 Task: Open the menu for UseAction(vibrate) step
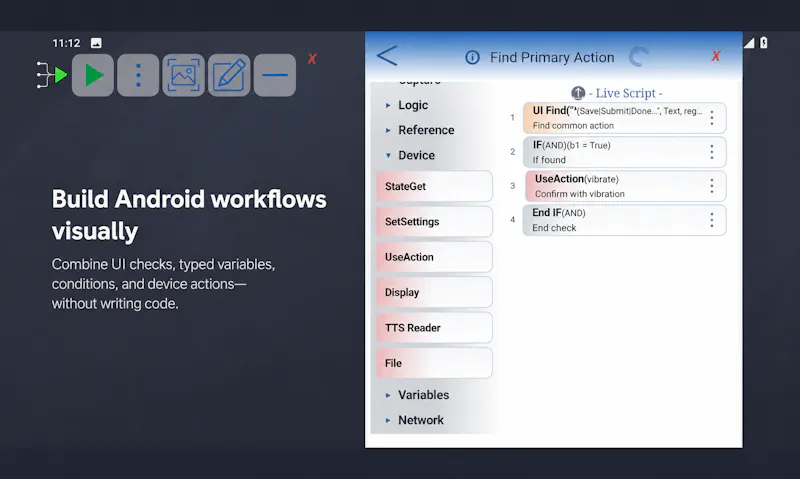712,186
